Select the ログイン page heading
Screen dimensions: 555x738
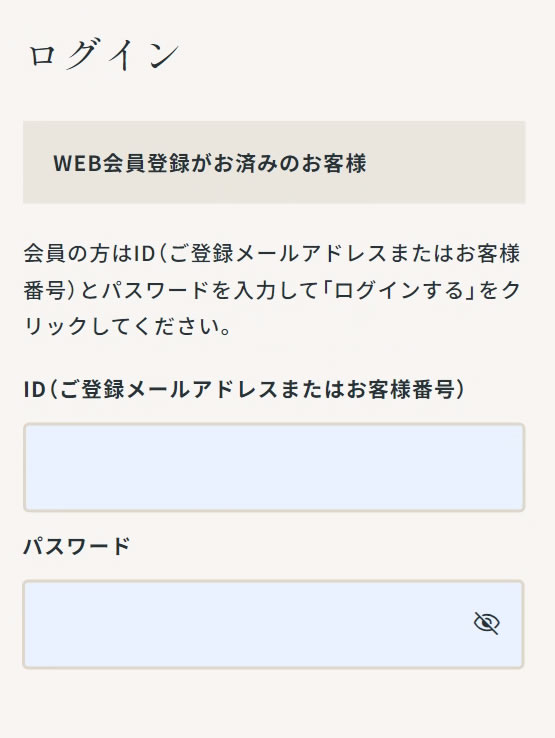coord(104,55)
